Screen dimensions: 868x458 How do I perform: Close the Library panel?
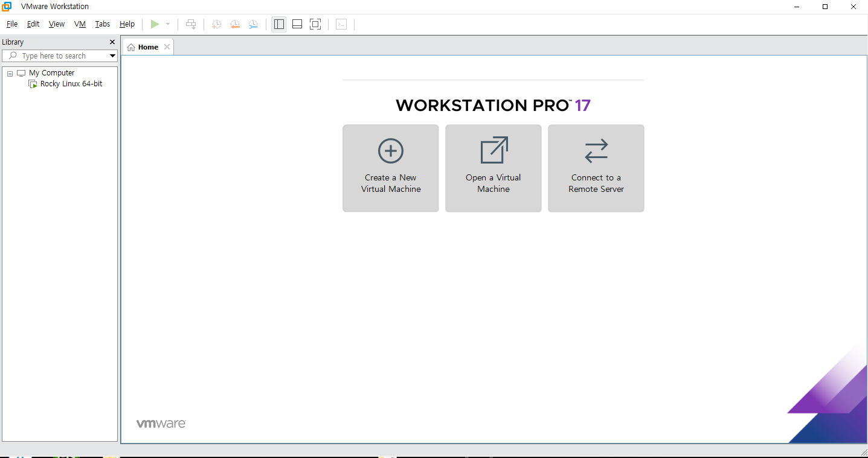click(x=112, y=42)
